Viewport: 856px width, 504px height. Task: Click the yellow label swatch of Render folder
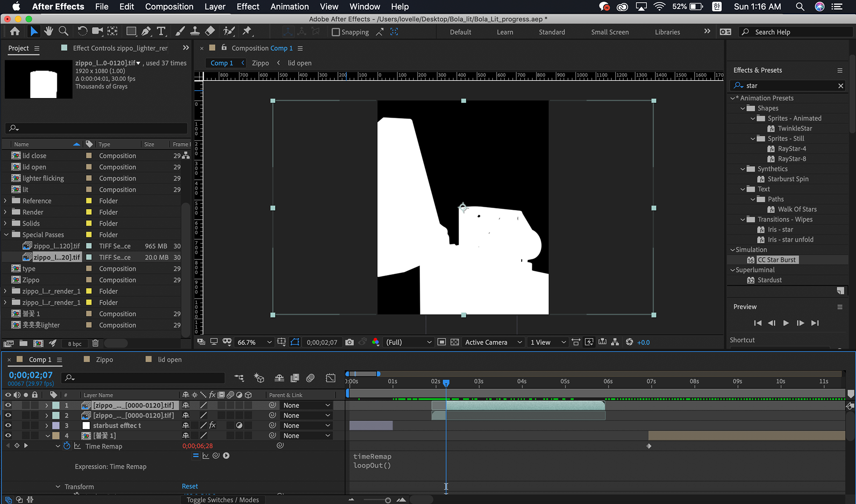pyautogui.click(x=89, y=212)
